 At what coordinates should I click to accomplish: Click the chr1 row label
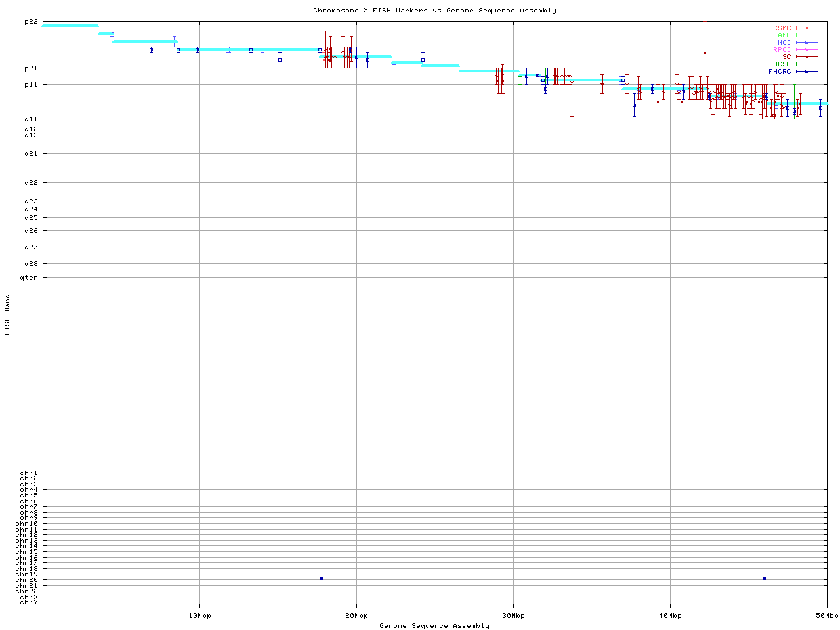[x=29, y=473]
